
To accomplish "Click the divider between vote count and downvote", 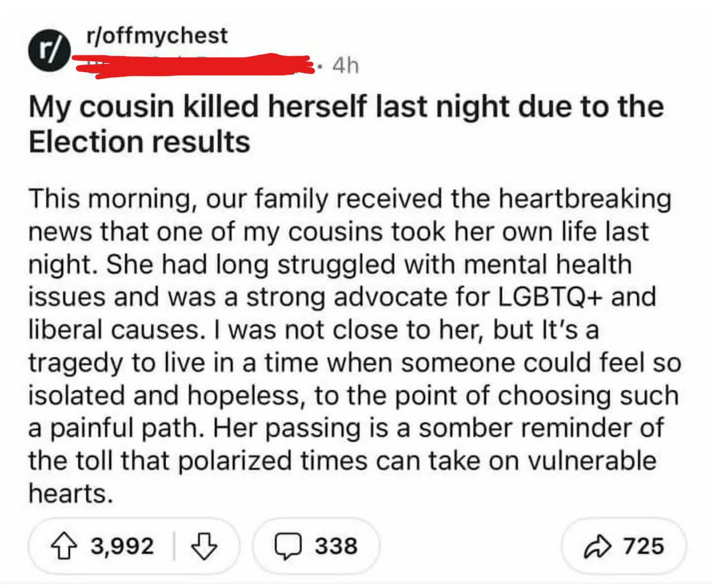I will click(x=174, y=546).
